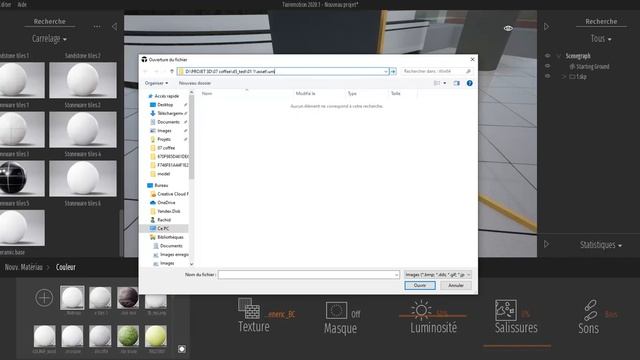Select the Stoneware tiles 4 thumbnail
The image size is (640, 360).
[x=83, y=129]
